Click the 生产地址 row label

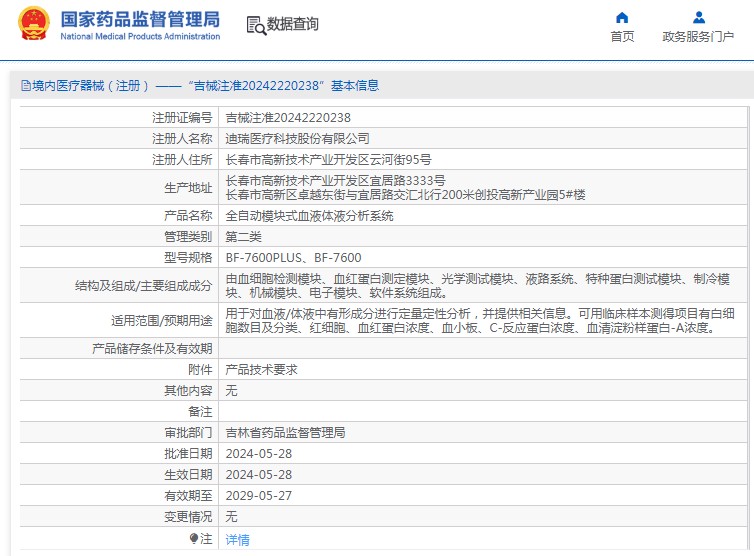pyautogui.click(x=188, y=188)
